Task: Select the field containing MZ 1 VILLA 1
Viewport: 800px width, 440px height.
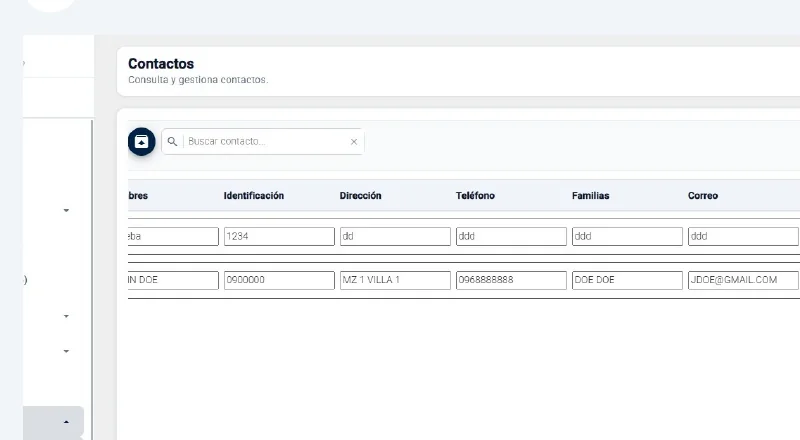Action: click(395, 280)
